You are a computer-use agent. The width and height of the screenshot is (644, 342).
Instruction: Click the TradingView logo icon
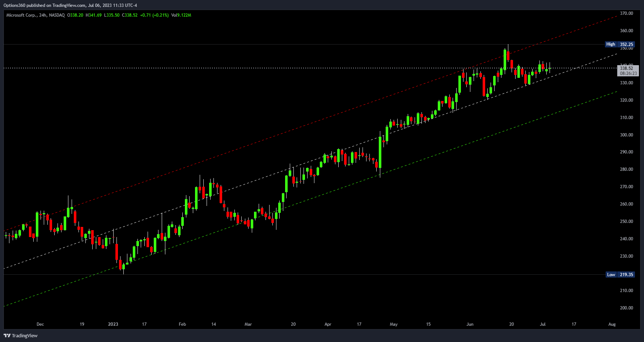pyautogui.click(x=7, y=335)
